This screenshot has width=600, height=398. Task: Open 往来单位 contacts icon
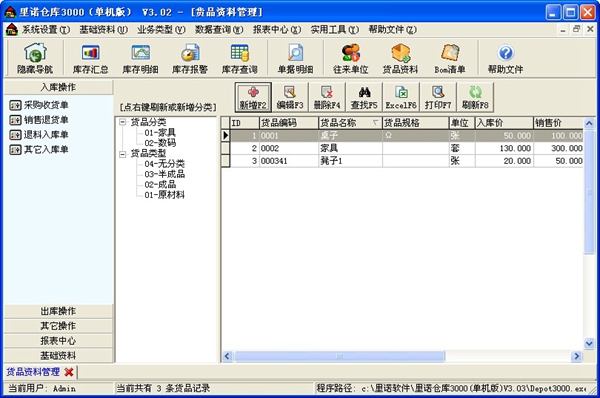tap(351, 58)
